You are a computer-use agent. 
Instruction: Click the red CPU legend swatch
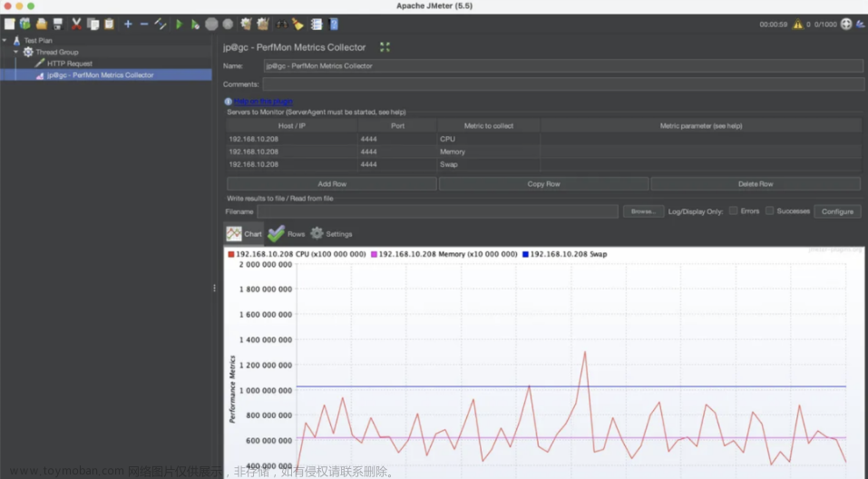point(231,254)
